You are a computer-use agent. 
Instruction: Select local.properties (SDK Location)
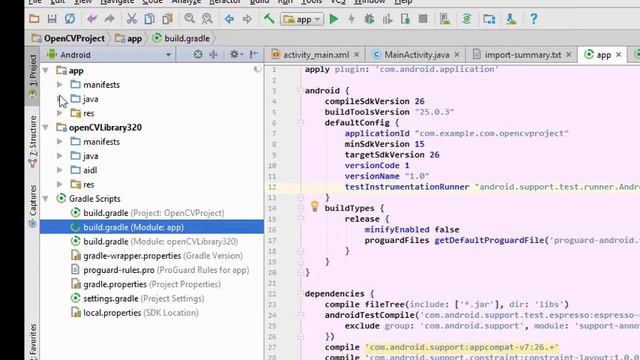(x=152, y=313)
